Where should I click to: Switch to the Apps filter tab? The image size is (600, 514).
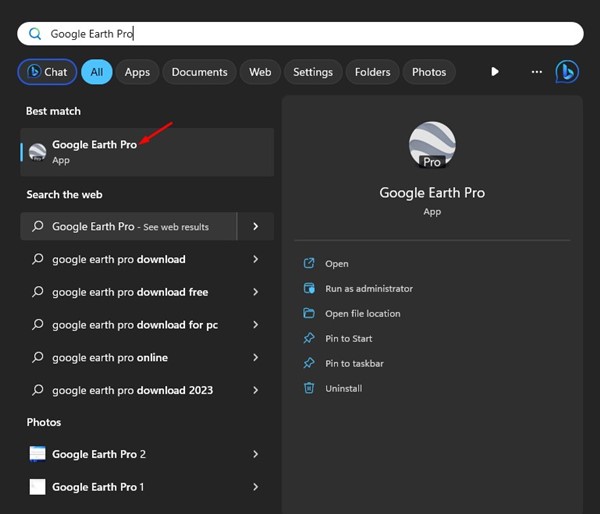137,72
